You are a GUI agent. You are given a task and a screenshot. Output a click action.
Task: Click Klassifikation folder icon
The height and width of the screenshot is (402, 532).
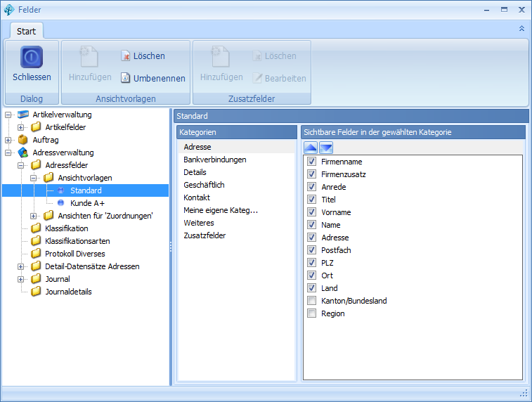[36, 228]
